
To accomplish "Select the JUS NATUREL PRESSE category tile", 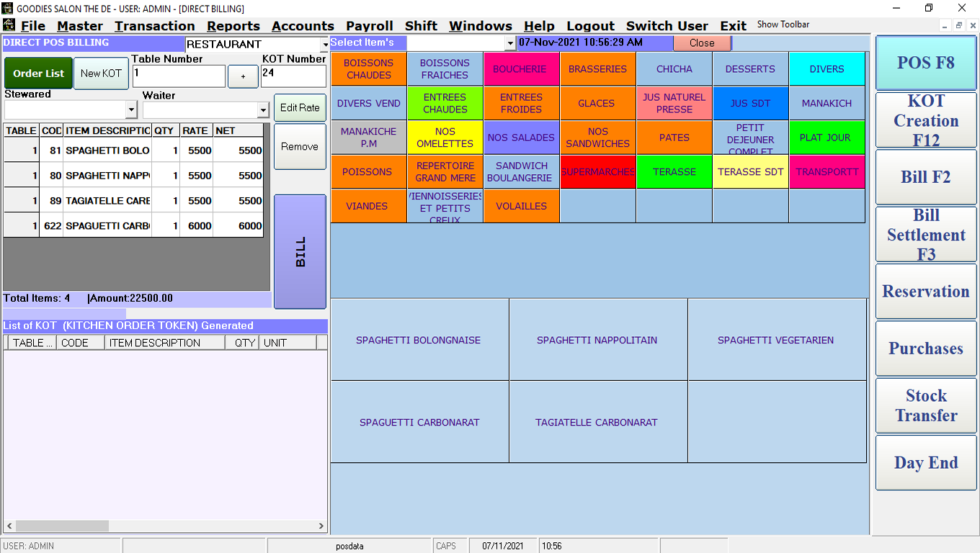I will pos(674,104).
